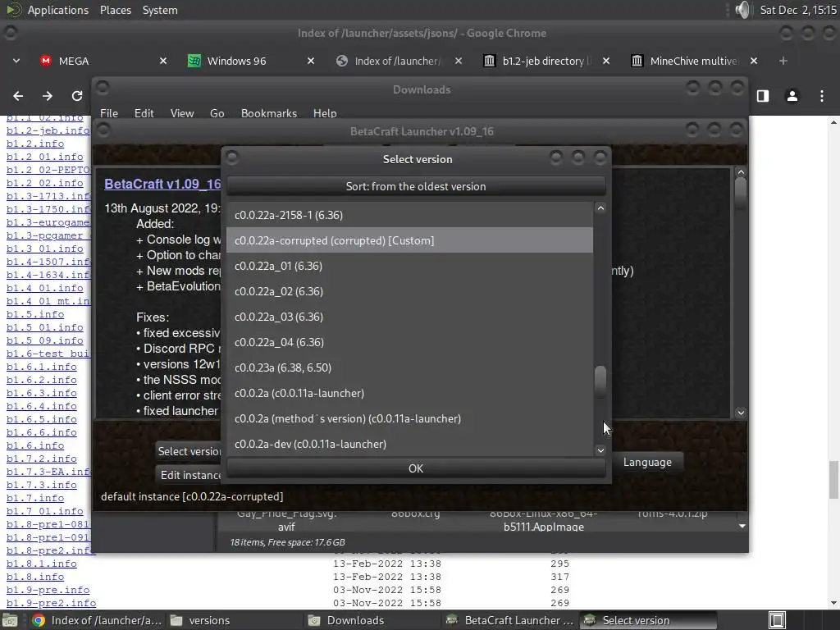Click version list scroll up arrow
The width and height of the screenshot is (840, 630).
[x=600, y=208]
